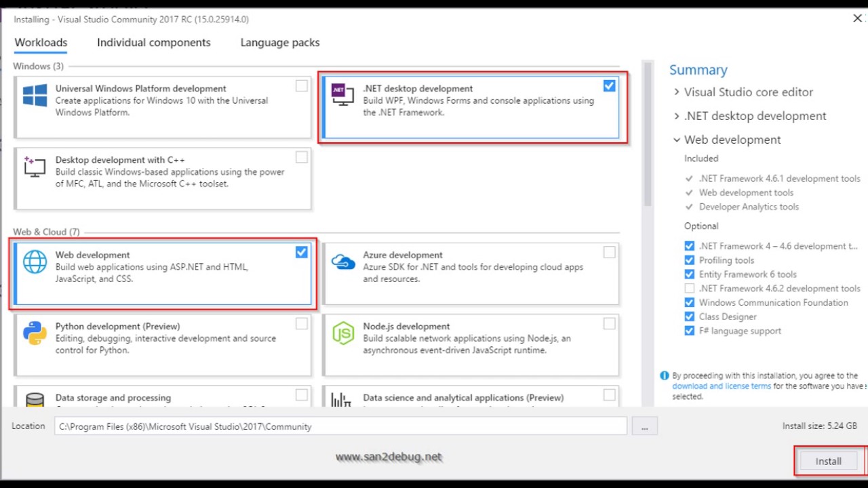Check Azure development workload checkbox
The image size is (868, 488).
point(609,252)
